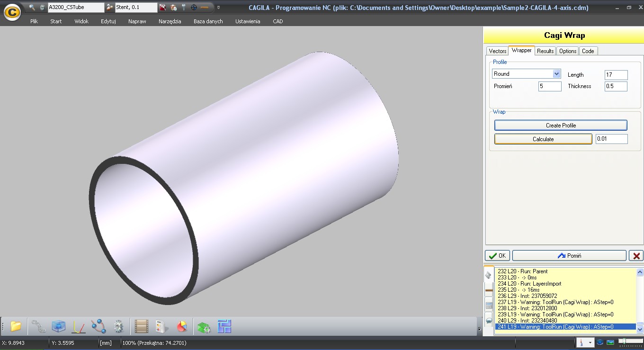Open the Plik menu
The height and width of the screenshot is (350, 644).
(x=34, y=21)
